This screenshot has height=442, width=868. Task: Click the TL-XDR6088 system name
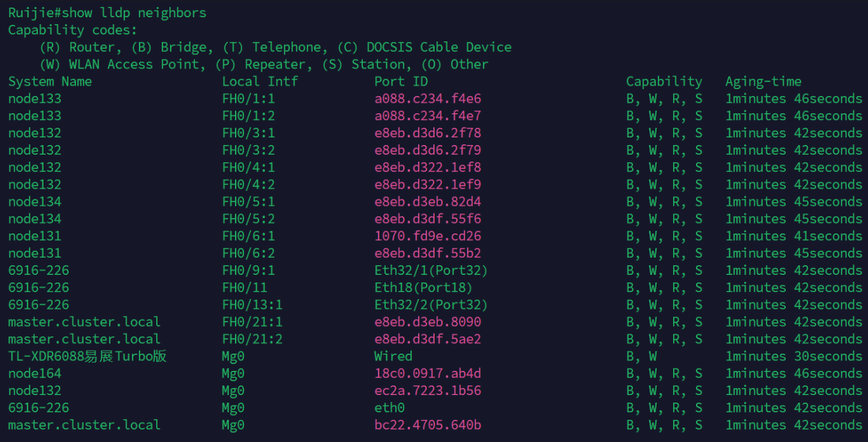pyautogui.click(x=87, y=356)
